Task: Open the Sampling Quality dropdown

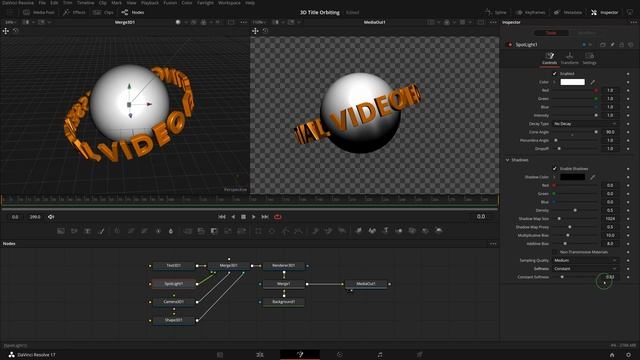Action: [585, 260]
